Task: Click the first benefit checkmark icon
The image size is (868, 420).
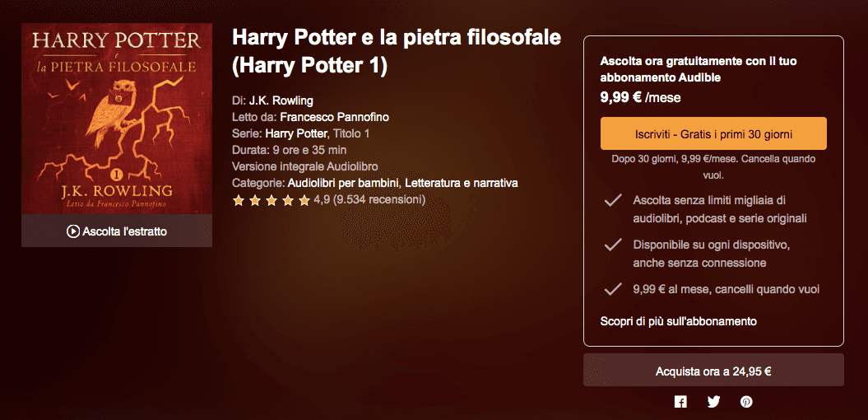Action: tap(612, 200)
